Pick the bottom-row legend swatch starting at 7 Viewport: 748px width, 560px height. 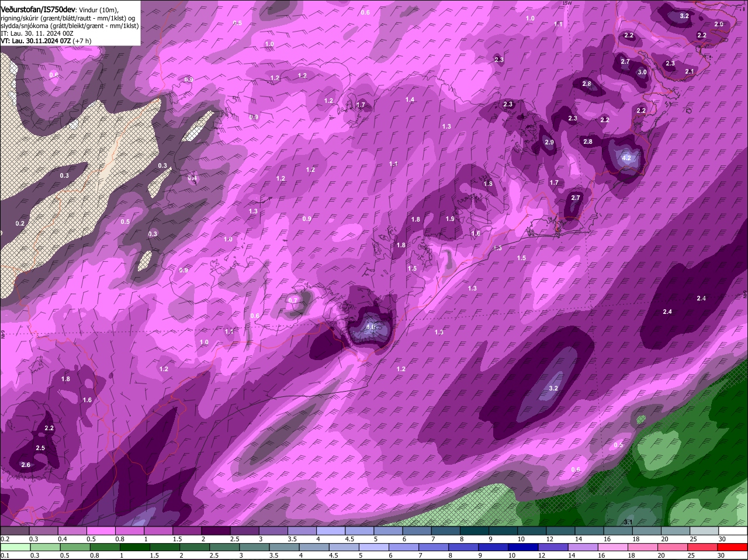(435, 548)
